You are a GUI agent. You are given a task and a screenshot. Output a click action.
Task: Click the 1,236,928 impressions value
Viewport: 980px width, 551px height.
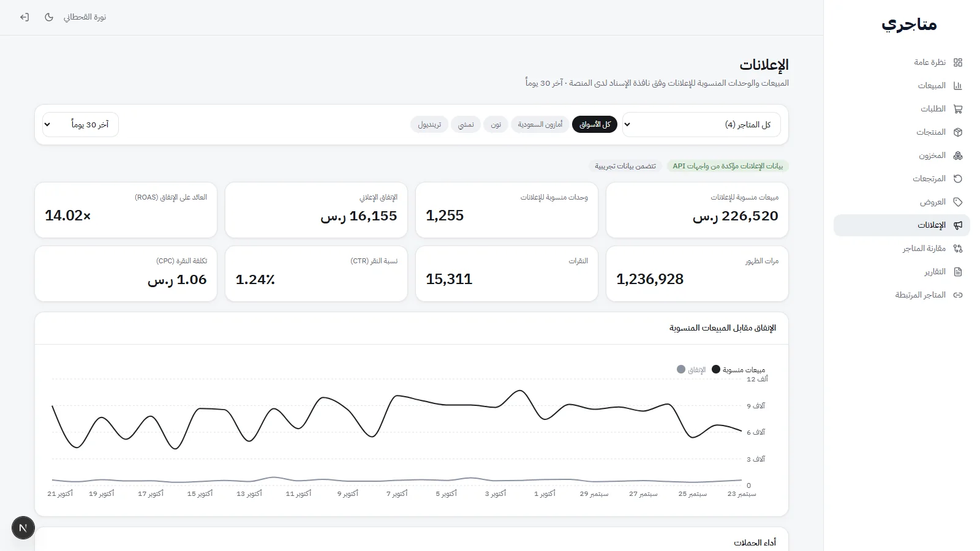[x=650, y=279]
